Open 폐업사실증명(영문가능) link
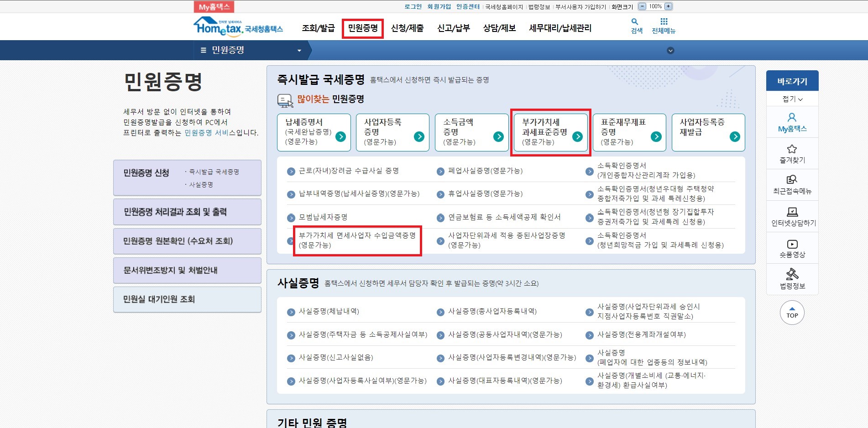Image resolution: width=868 pixels, height=428 pixels. pyautogui.click(x=486, y=171)
